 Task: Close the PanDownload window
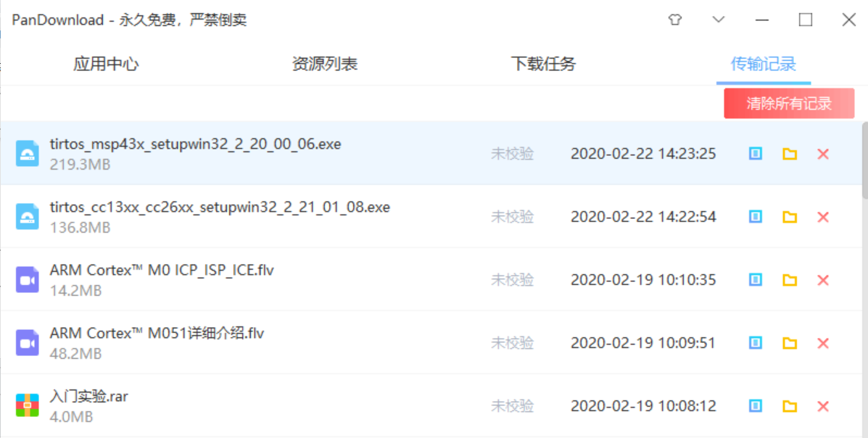[849, 20]
